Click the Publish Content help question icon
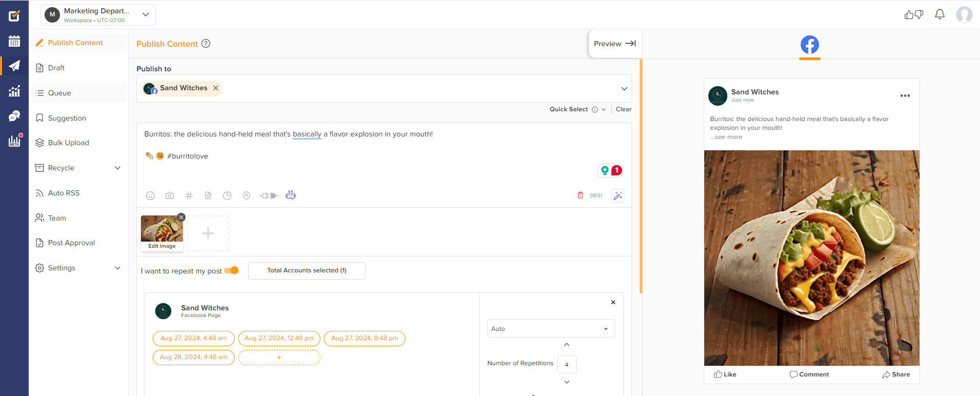This screenshot has width=980, height=396. [x=206, y=44]
